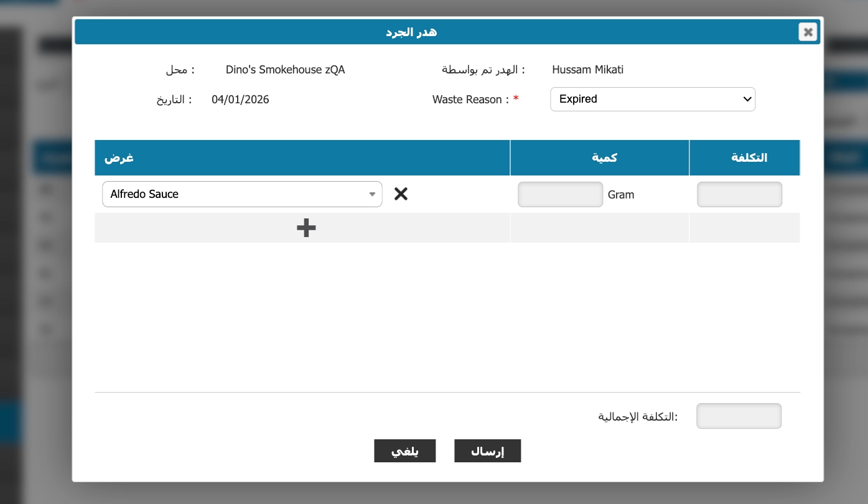Screen dimensions: 868x504
Task: Click the user name Hussam Mikati
Action: pyautogui.click(x=587, y=70)
